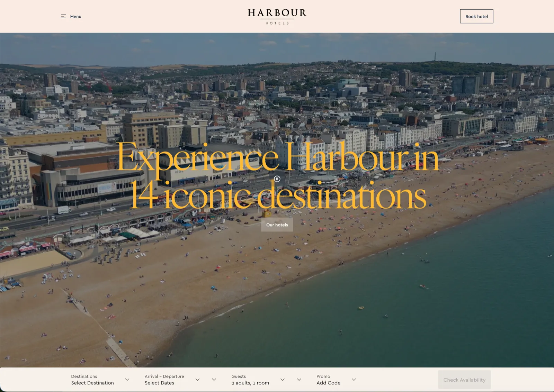554x392 pixels.
Task: Click the "2 adults, 1 room" guests field
Action: (x=250, y=383)
